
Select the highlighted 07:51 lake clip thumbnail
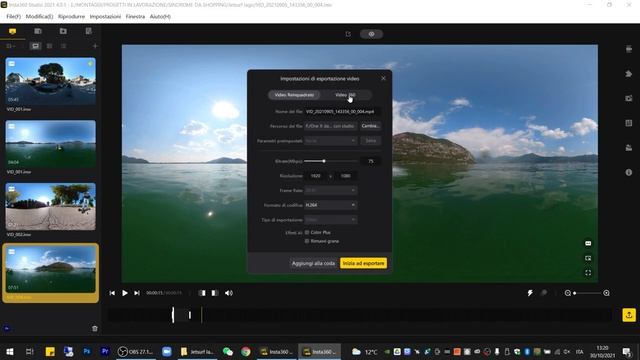click(51, 269)
